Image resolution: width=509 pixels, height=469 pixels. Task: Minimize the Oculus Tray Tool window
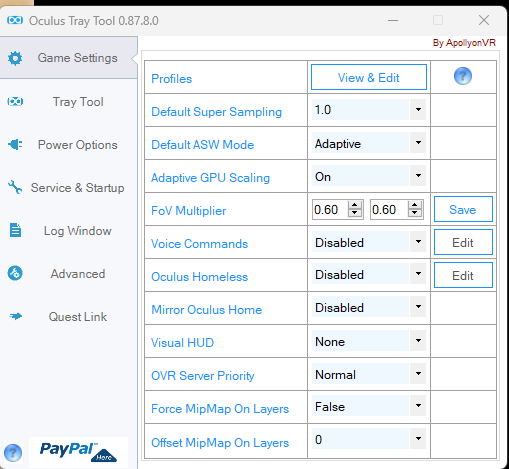393,20
